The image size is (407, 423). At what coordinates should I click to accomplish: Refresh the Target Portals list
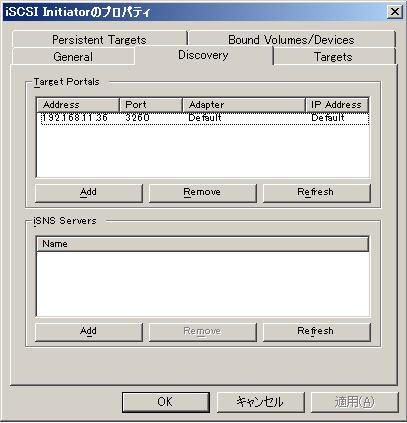coord(317,192)
